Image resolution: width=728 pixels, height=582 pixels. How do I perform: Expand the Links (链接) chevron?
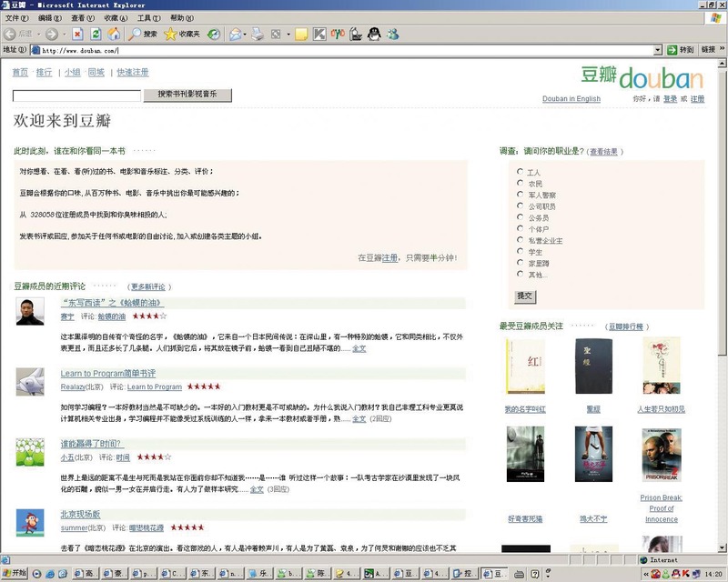[722, 48]
